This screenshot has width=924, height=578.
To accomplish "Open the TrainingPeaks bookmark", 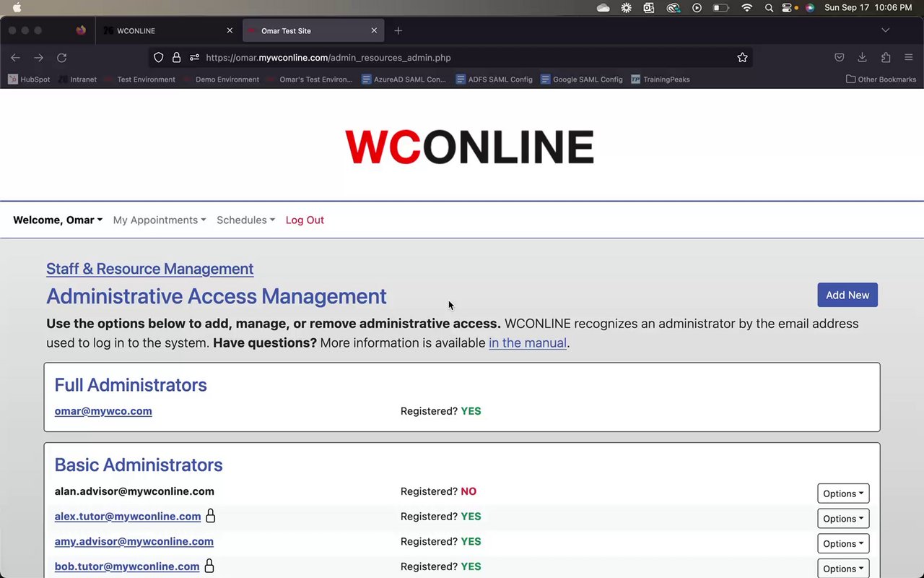I will click(660, 79).
